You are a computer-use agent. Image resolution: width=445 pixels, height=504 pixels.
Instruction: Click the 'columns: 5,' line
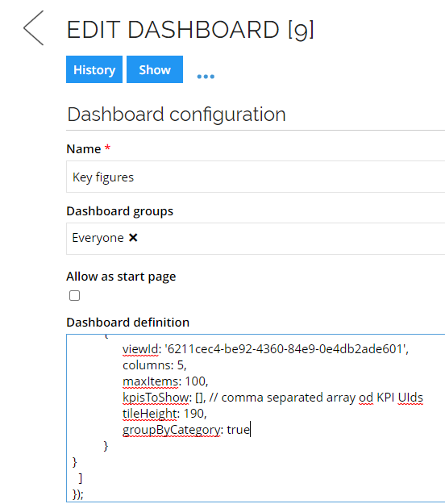click(155, 365)
